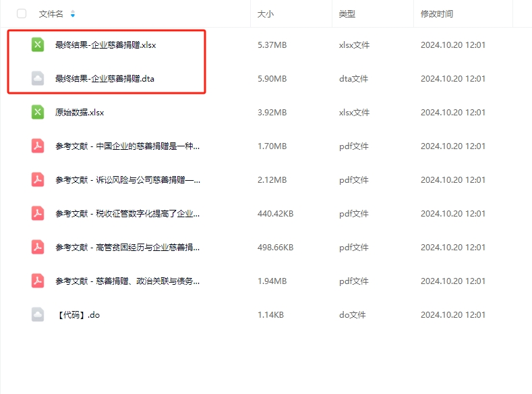Click the file icon of 【代码】.do
The height and width of the screenshot is (394, 532).
[x=38, y=314]
